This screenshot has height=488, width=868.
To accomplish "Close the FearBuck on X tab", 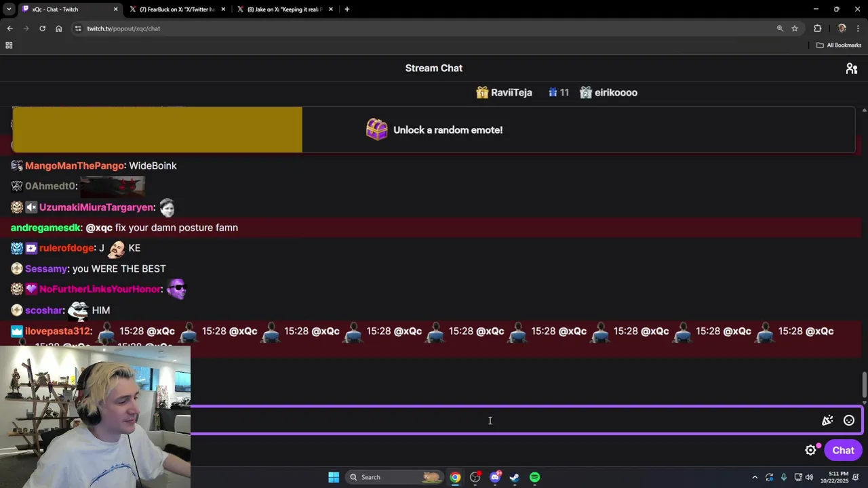I will (223, 9).
